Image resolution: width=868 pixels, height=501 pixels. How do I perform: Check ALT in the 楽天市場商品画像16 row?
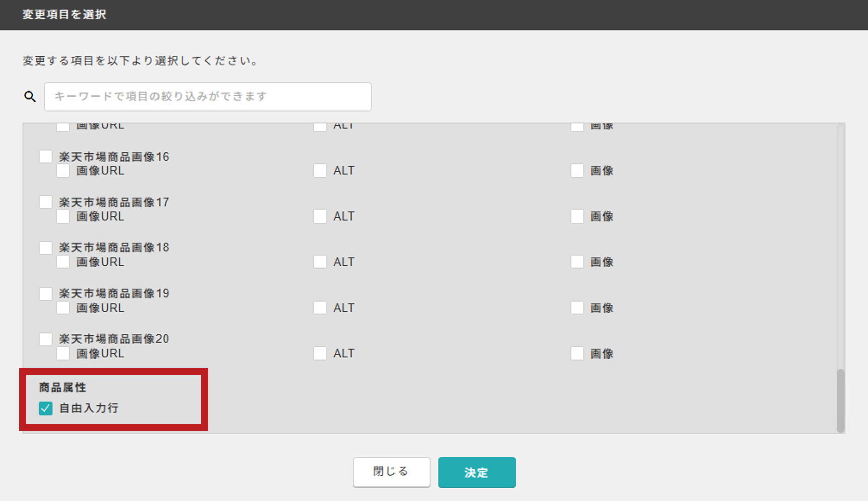[x=320, y=171]
